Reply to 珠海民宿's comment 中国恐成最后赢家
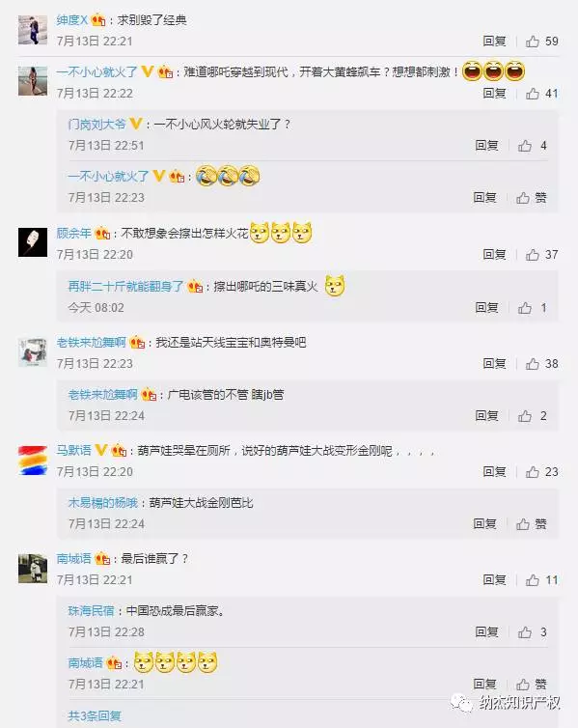 486,631
